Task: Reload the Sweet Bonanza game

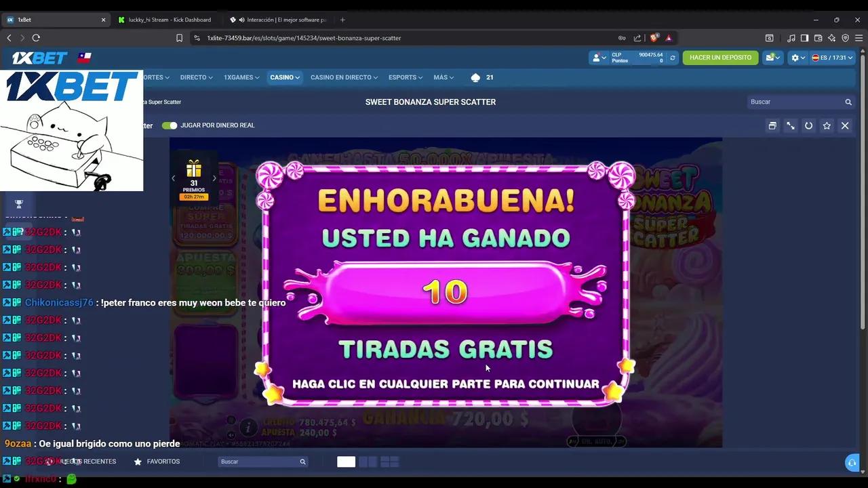Action: tap(808, 125)
